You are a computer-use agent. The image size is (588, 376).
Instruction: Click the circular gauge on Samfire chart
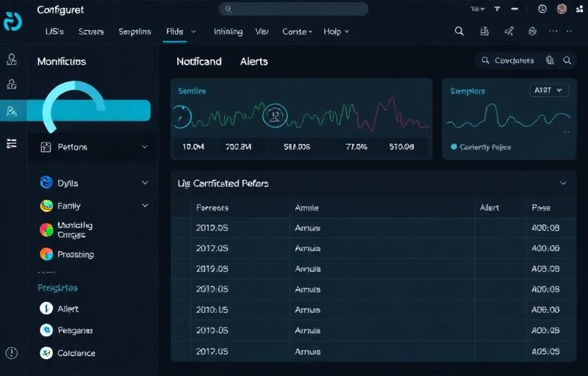pos(275,115)
